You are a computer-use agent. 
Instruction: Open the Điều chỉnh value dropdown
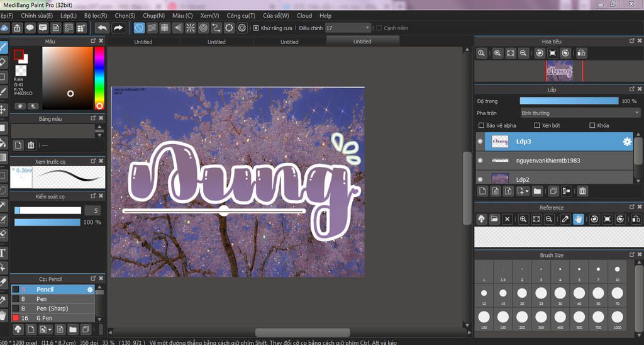(348, 28)
